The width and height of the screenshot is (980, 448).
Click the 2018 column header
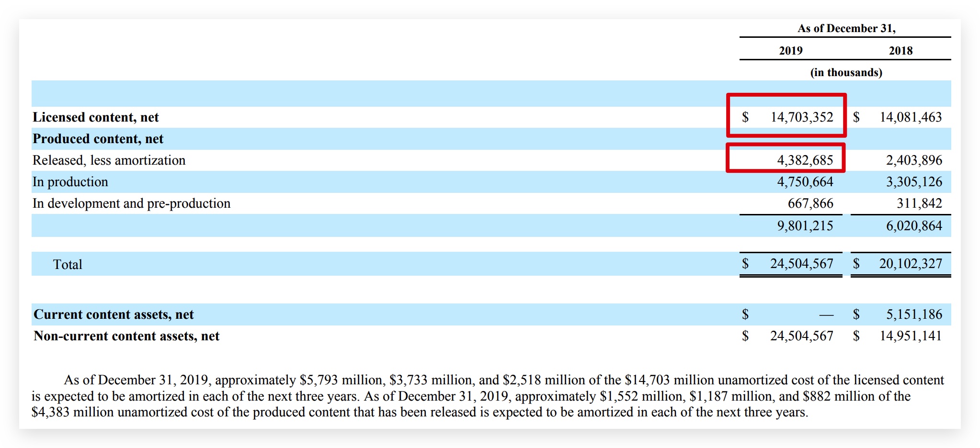pyautogui.click(x=900, y=51)
